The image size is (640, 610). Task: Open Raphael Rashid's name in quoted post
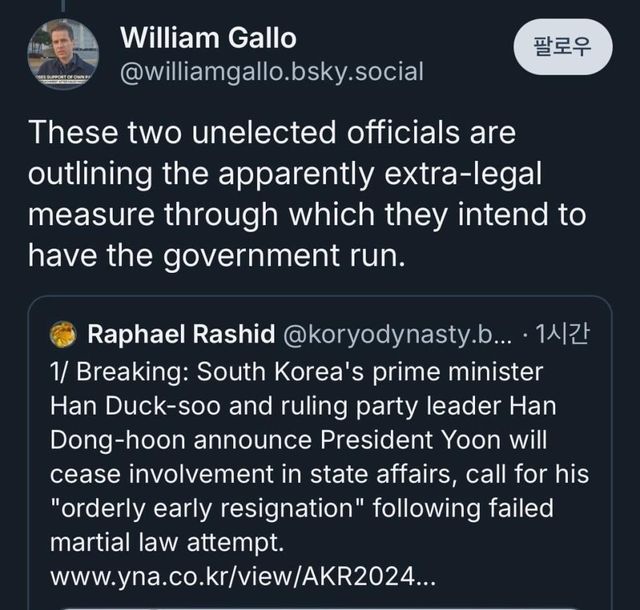[182, 333]
